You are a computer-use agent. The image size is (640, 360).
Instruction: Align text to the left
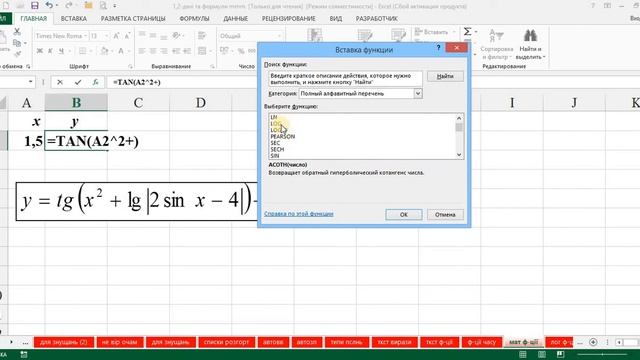tap(142, 51)
